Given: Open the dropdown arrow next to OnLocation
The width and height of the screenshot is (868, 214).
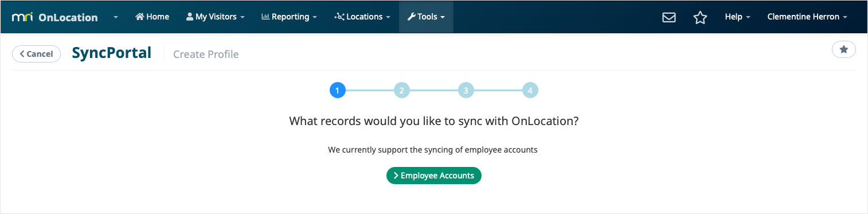Looking at the screenshot, I should click(x=115, y=17).
